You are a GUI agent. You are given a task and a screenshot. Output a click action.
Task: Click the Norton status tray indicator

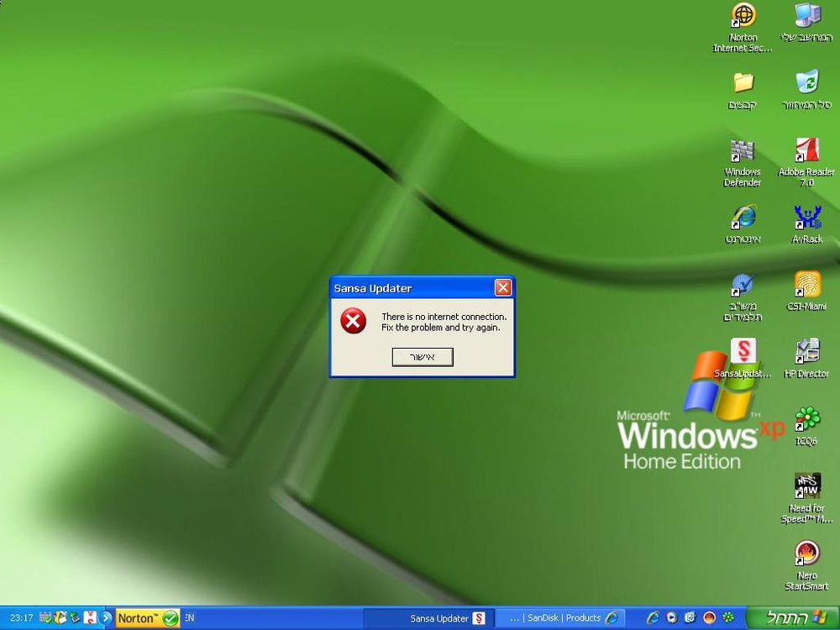click(147, 618)
